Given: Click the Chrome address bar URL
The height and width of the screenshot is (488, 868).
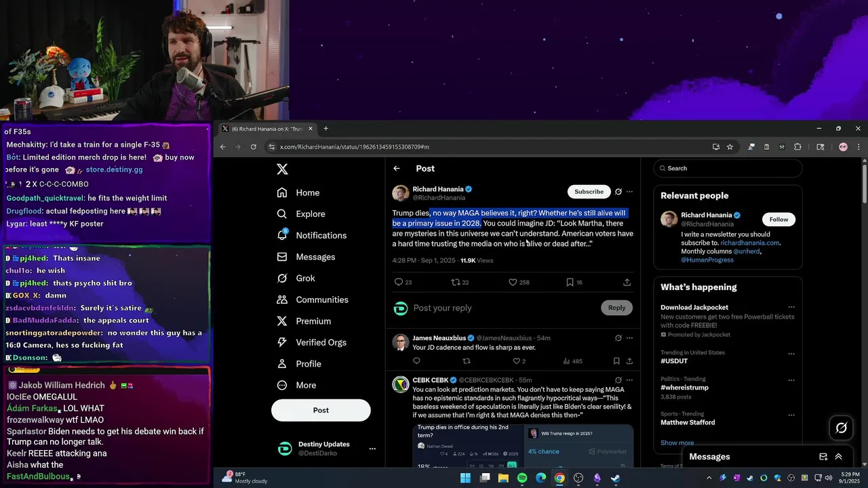Looking at the screenshot, I should coord(354,146).
